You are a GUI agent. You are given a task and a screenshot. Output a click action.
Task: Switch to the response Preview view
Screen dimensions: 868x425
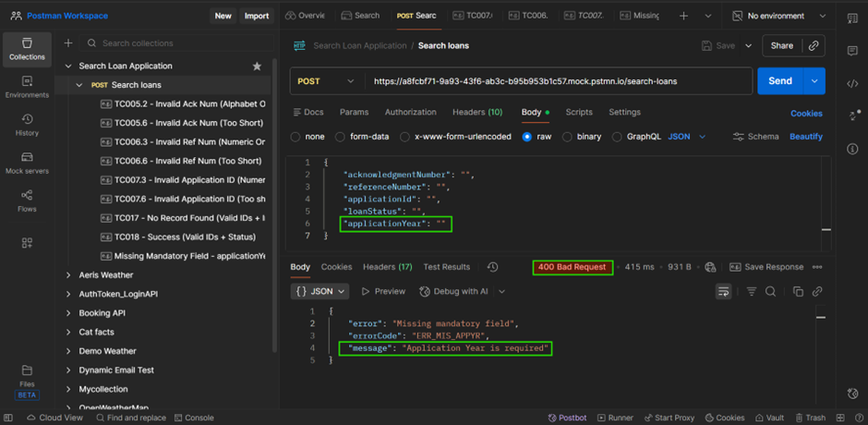point(383,291)
